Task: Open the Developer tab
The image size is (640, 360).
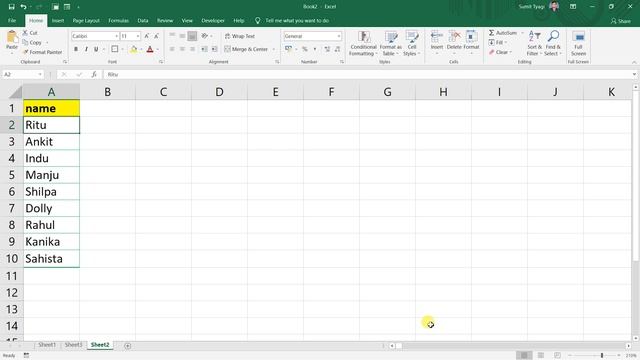Action: [213, 20]
